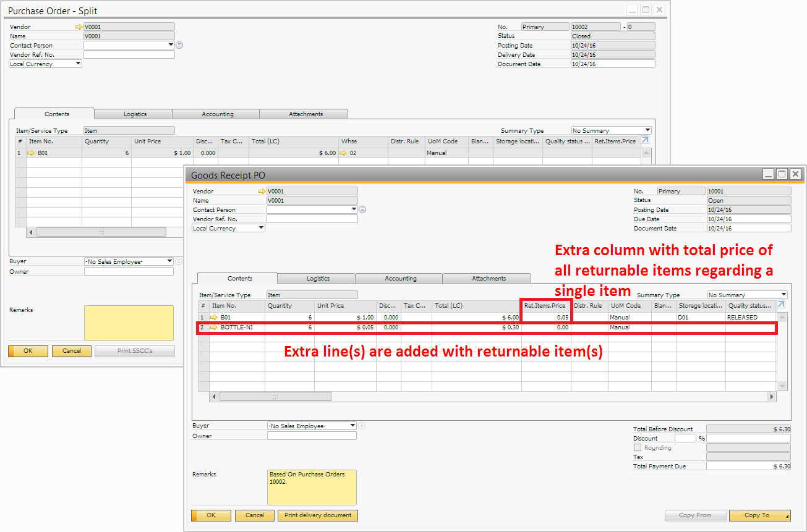Click the warehouse 02 link arrow in Purchase Order
Image resolution: width=807 pixels, height=532 pixels.
343,153
